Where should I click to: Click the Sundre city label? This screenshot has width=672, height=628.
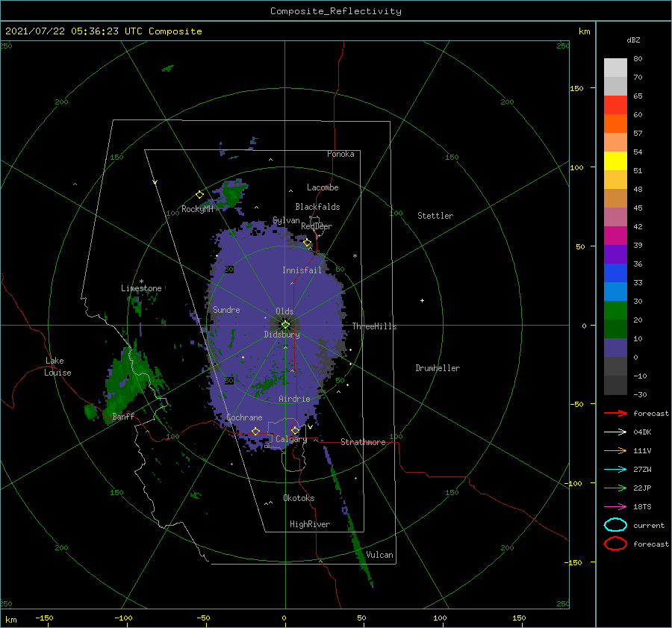[x=226, y=309]
